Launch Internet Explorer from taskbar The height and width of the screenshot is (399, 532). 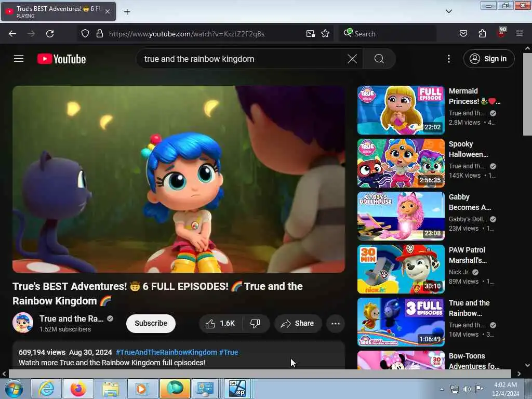click(x=46, y=389)
